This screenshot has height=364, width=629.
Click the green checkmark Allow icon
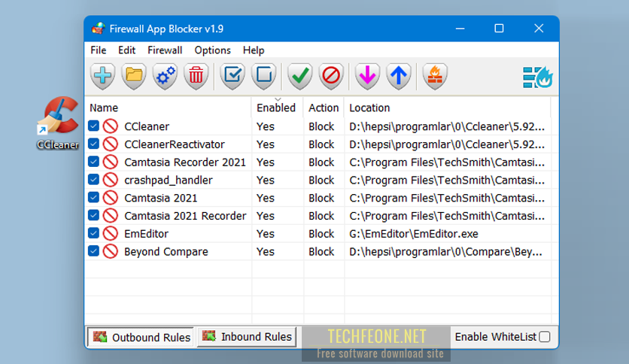pos(299,76)
